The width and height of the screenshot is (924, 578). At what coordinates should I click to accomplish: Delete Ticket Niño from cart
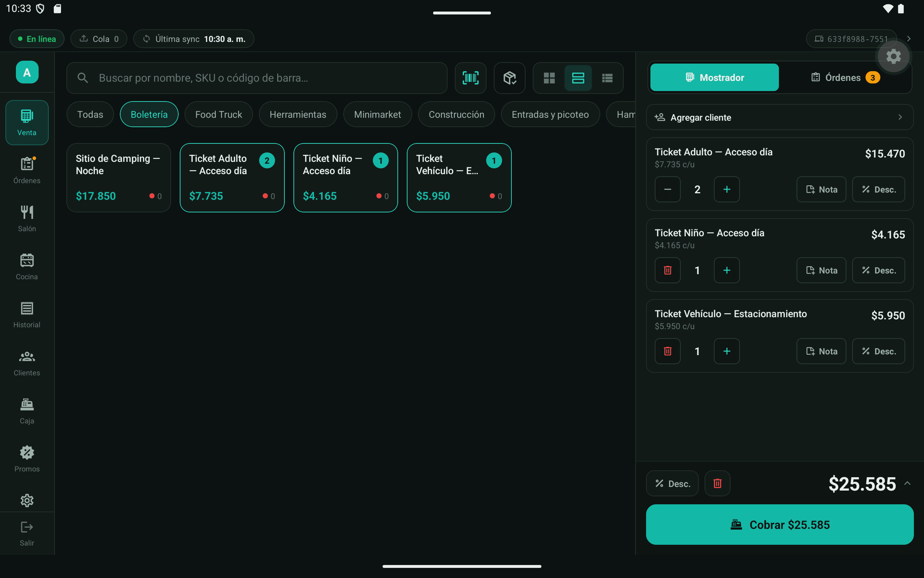[x=667, y=270]
